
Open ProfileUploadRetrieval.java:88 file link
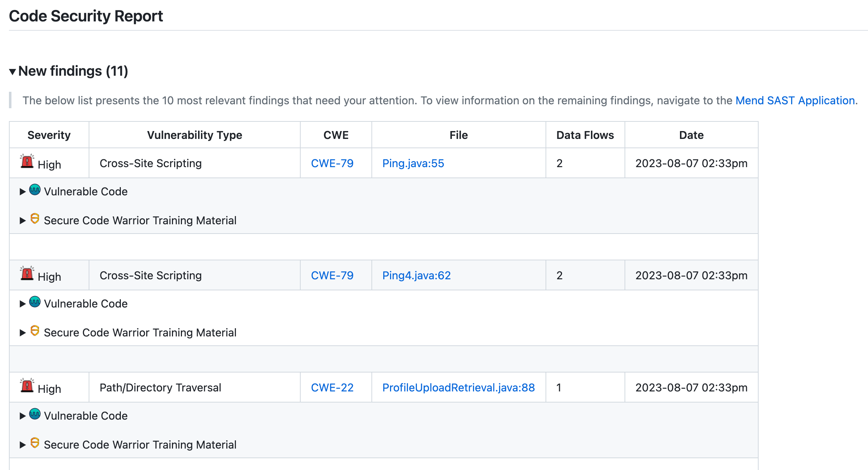pyautogui.click(x=458, y=387)
